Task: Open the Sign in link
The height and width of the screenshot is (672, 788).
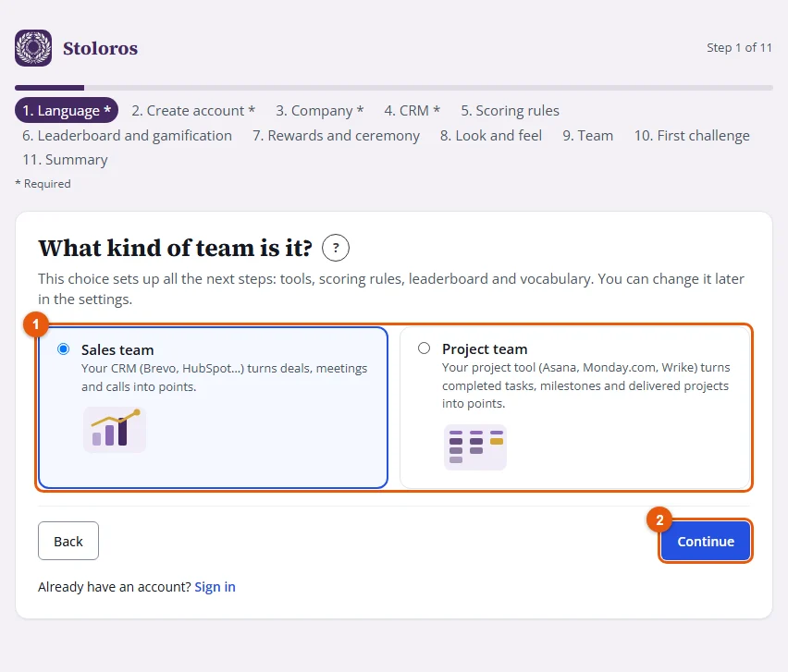Action: [215, 587]
